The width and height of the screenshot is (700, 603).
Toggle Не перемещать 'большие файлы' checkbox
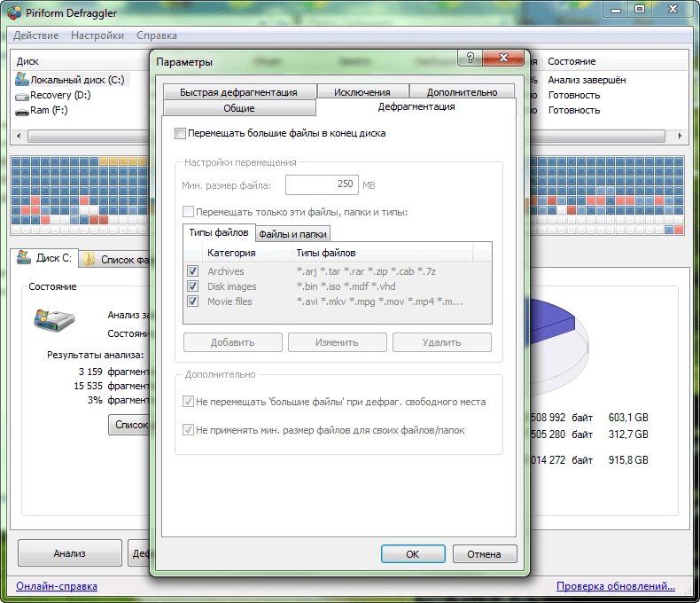(188, 401)
